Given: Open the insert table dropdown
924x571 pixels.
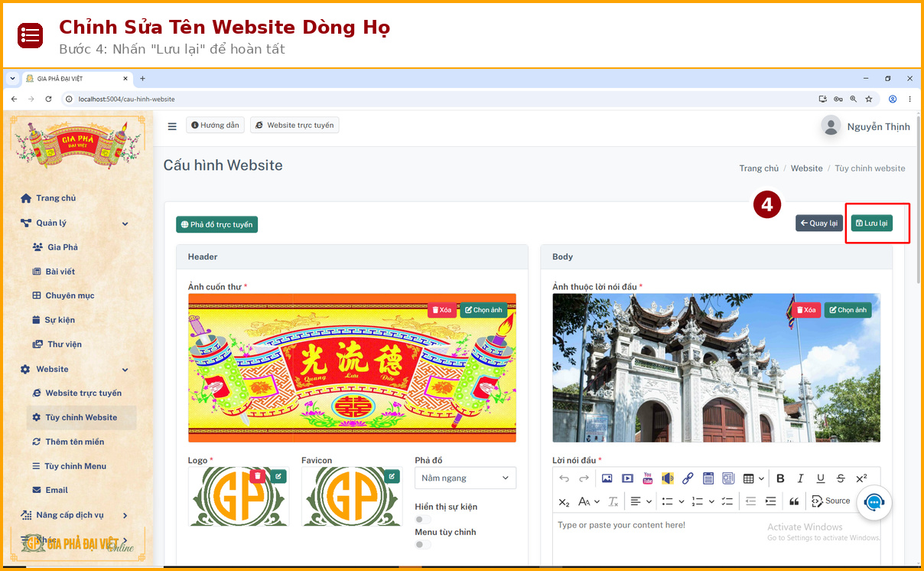Looking at the screenshot, I should (x=753, y=478).
